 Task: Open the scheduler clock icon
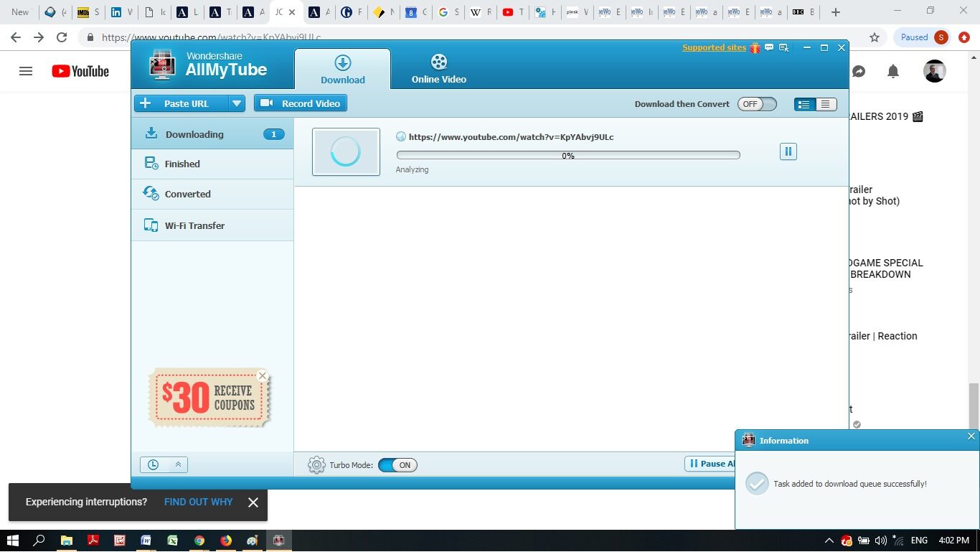coord(153,464)
